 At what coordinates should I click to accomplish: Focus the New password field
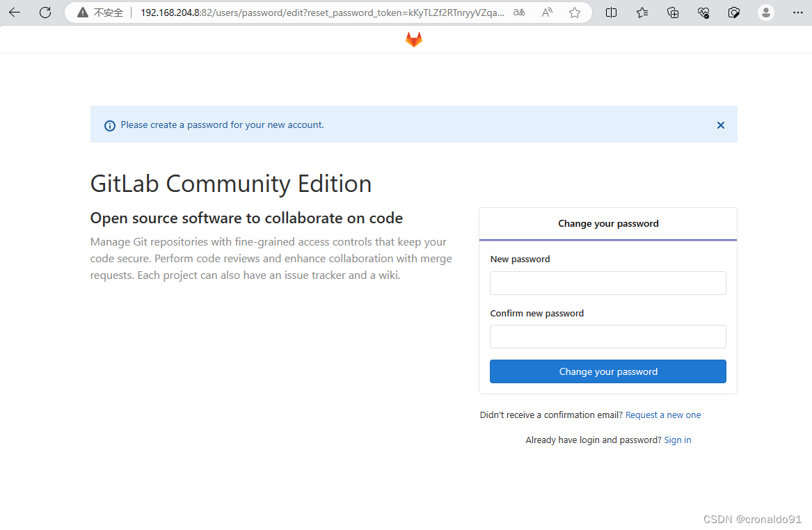[x=608, y=283]
